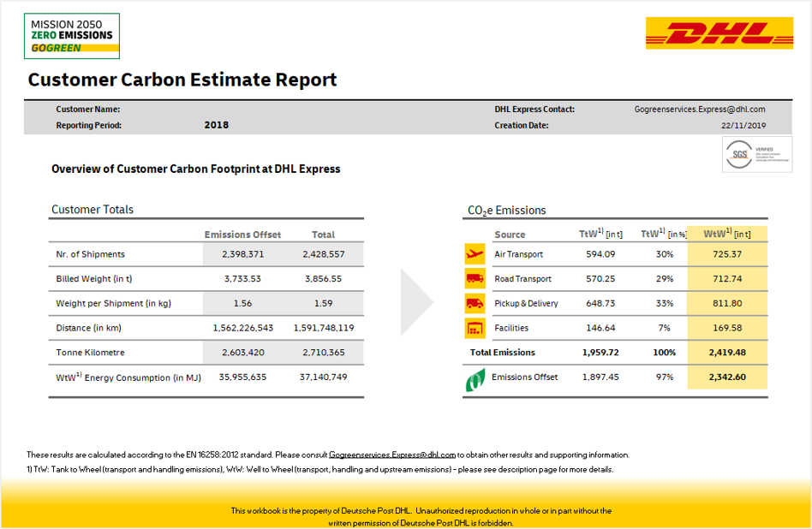Viewport: 812px width, 529px height.
Task: Select the creation date 22/11/2019
Action: [743, 125]
